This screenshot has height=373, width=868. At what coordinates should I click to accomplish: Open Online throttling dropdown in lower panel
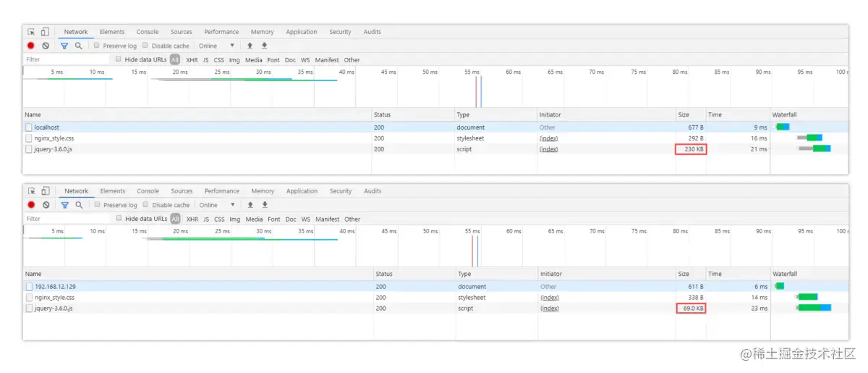click(218, 205)
